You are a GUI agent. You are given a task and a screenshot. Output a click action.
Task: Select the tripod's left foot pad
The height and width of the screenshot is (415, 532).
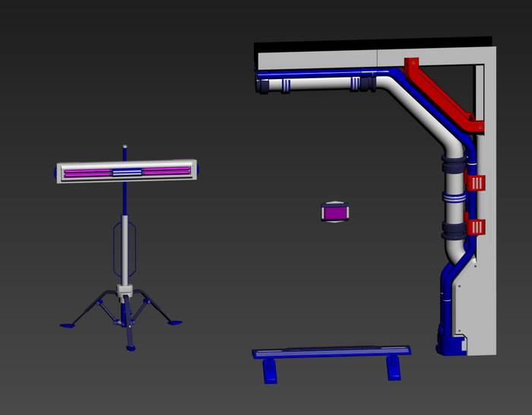coord(68,325)
